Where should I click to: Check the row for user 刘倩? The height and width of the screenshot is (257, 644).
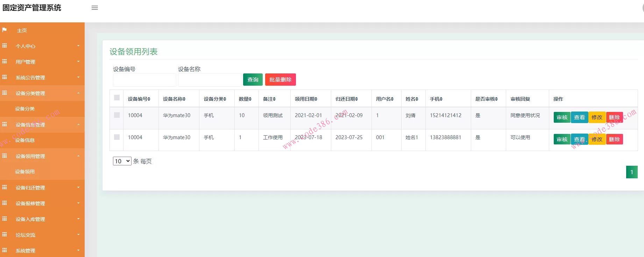[x=117, y=115]
